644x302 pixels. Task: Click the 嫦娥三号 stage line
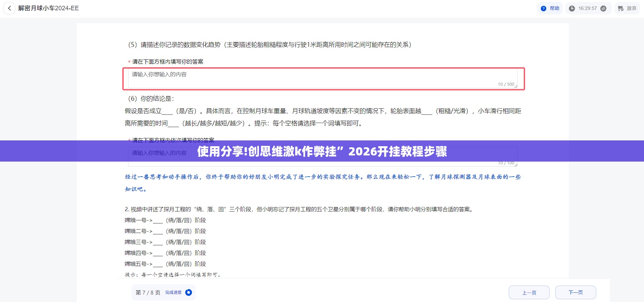(165, 242)
